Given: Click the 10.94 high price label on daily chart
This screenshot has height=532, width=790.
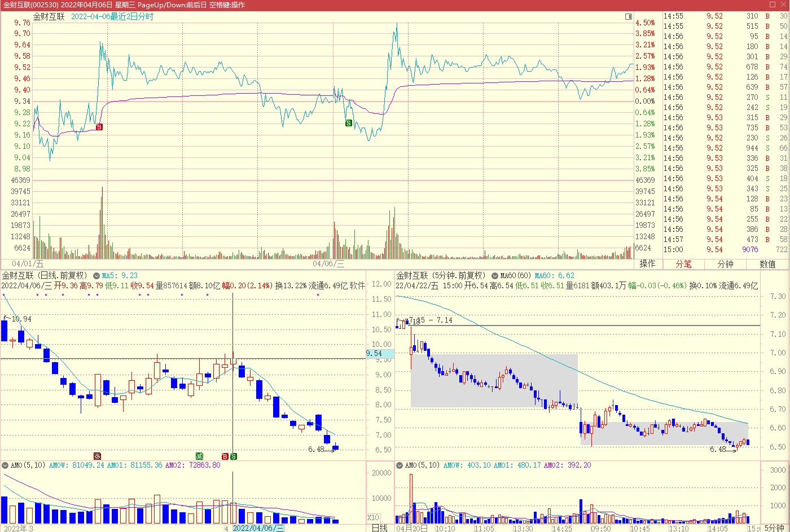Looking at the screenshot, I should point(21,319).
